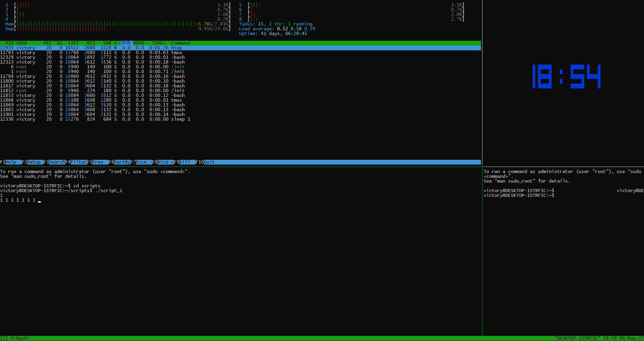Click F3 Search in htop footer
644x341 pixels.
[56, 162]
